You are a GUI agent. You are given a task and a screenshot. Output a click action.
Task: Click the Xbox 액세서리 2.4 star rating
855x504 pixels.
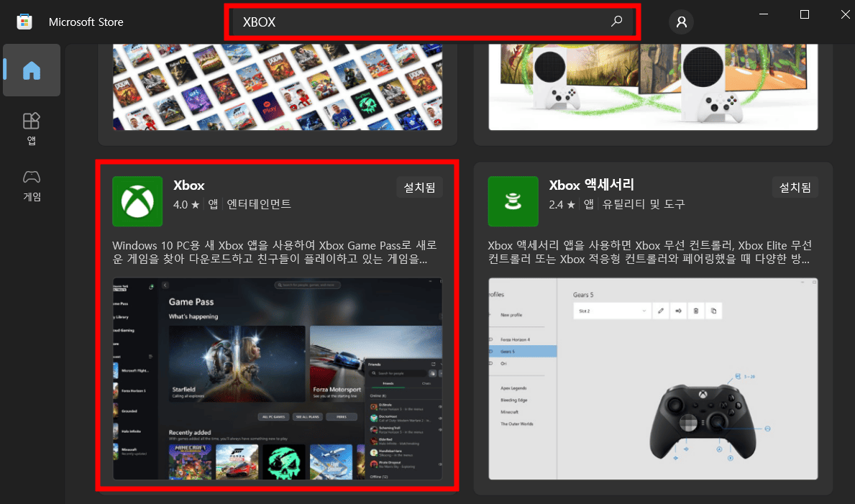tap(562, 204)
